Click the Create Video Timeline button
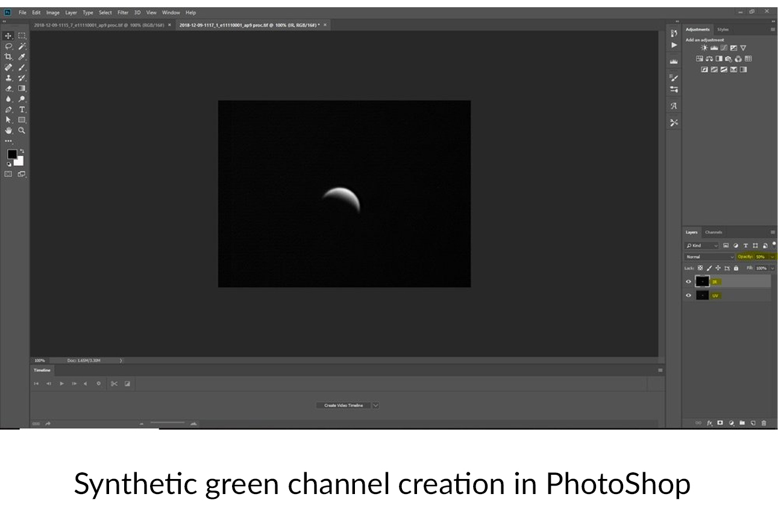 (x=344, y=405)
